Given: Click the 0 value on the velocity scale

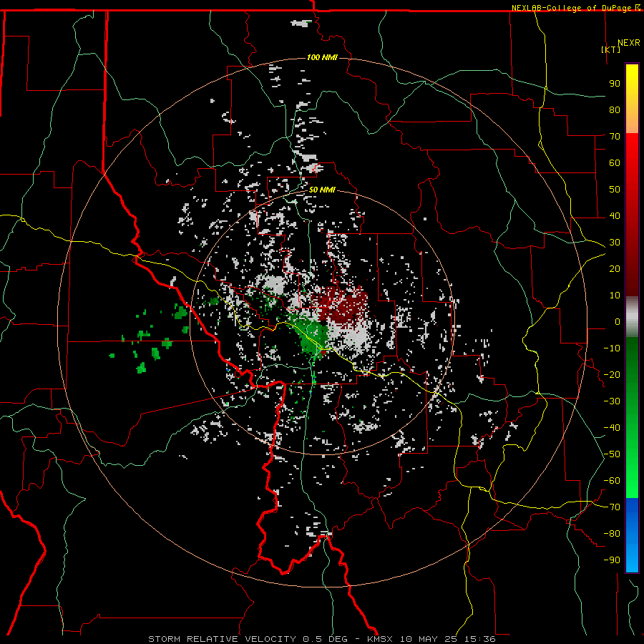Looking at the screenshot, I should (x=618, y=322).
